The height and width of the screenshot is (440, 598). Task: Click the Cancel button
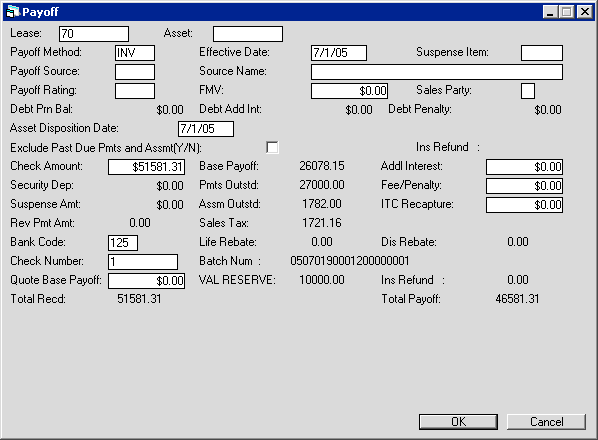[x=546, y=422]
